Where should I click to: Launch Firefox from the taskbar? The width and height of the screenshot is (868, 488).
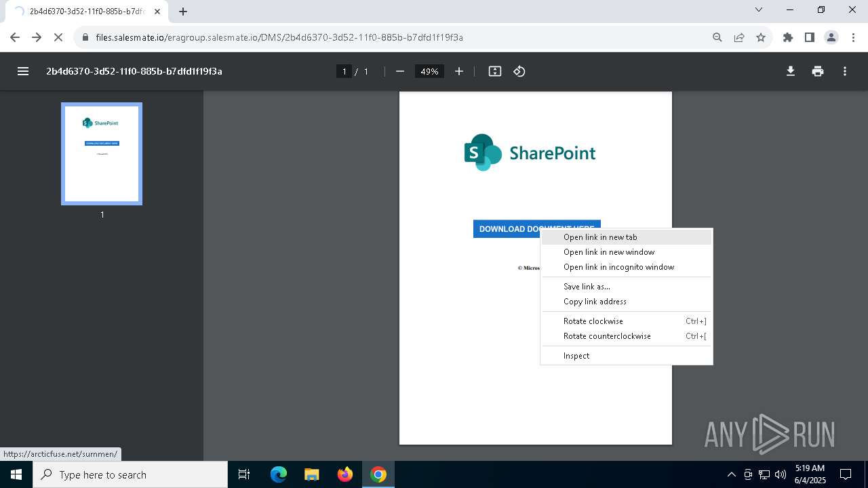tap(345, 474)
